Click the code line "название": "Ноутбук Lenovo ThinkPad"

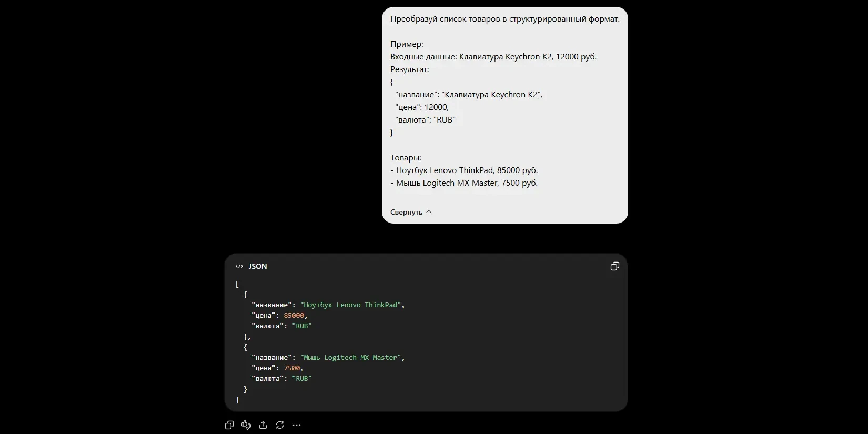328,305
